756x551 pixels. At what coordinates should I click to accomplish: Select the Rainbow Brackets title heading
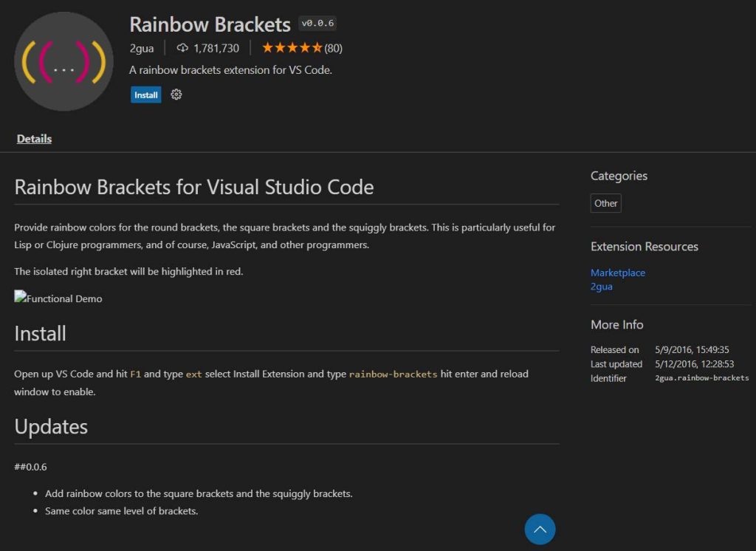[210, 24]
